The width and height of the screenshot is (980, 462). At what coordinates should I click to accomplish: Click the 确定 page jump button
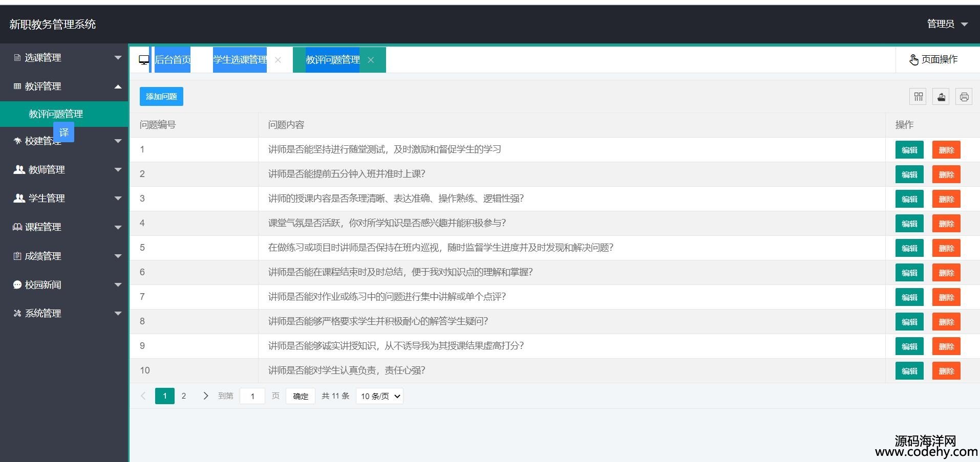click(301, 396)
